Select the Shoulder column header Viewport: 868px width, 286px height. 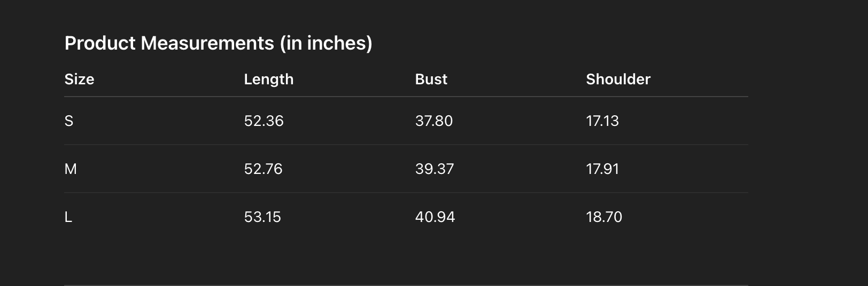618,80
